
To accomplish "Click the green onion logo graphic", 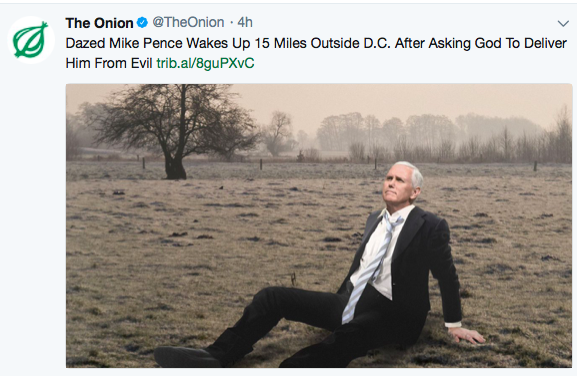I will pyautogui.click(x=31, y=40).
